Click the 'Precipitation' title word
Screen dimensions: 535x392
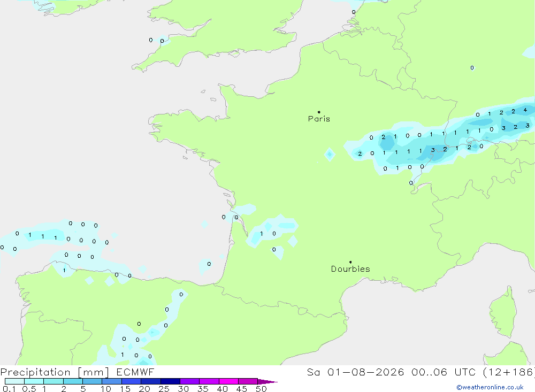35,372
